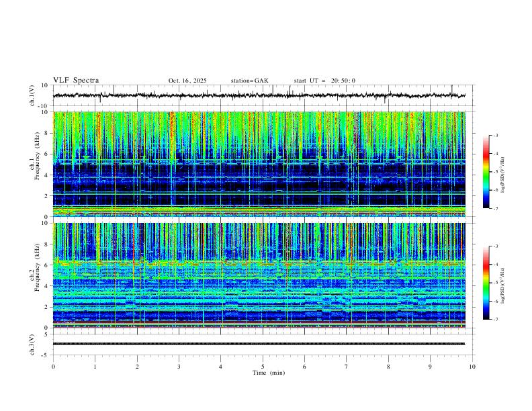Click the '-5' tick on the lower colorbar
This screenshot has width=532, height=411.
(495, 283)
